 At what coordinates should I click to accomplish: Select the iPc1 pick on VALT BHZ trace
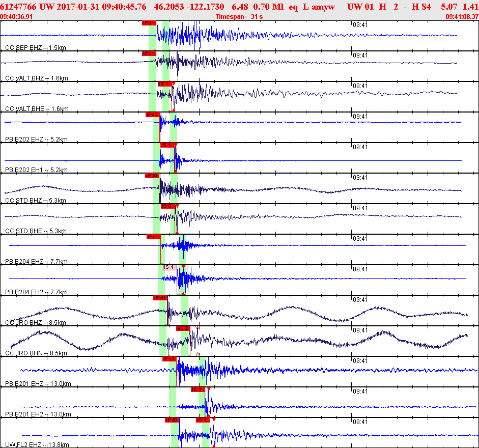pos(148,53)
